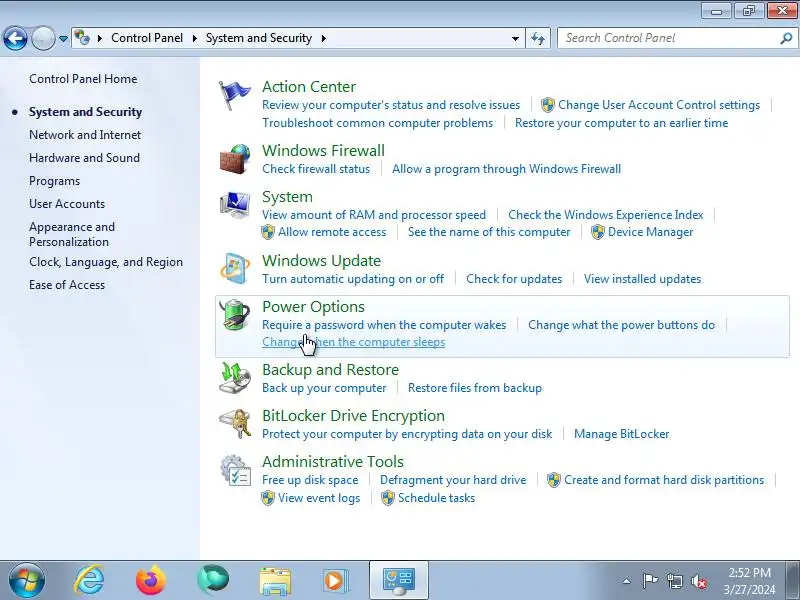Click the Action Center flag in tray
Image resolution: width=800 pixels, height=600 pixels.
[x=649, y=581]
